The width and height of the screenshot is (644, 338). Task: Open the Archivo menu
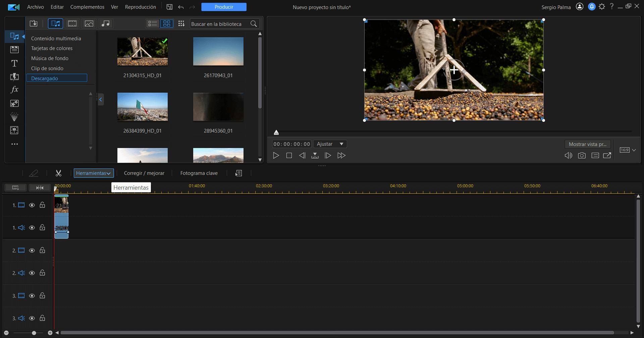coord(35,7)
